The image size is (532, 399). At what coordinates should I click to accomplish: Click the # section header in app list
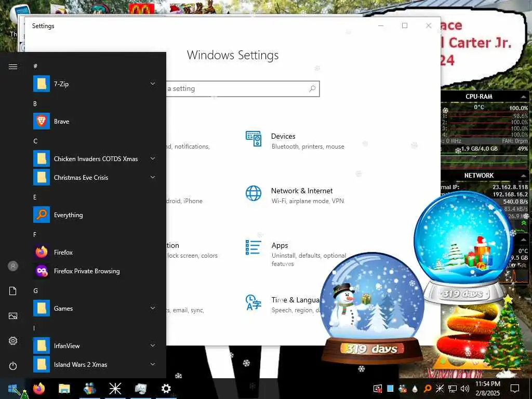[x=35, y=66]
